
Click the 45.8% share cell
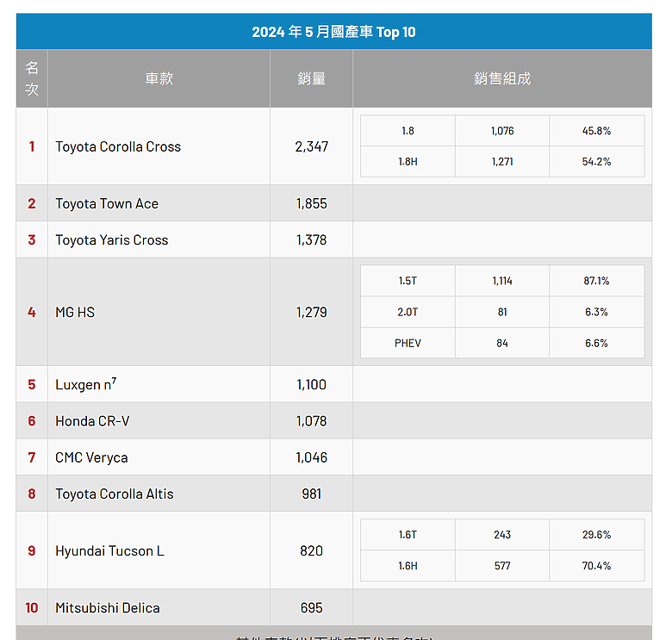click(x=596, y=131)
